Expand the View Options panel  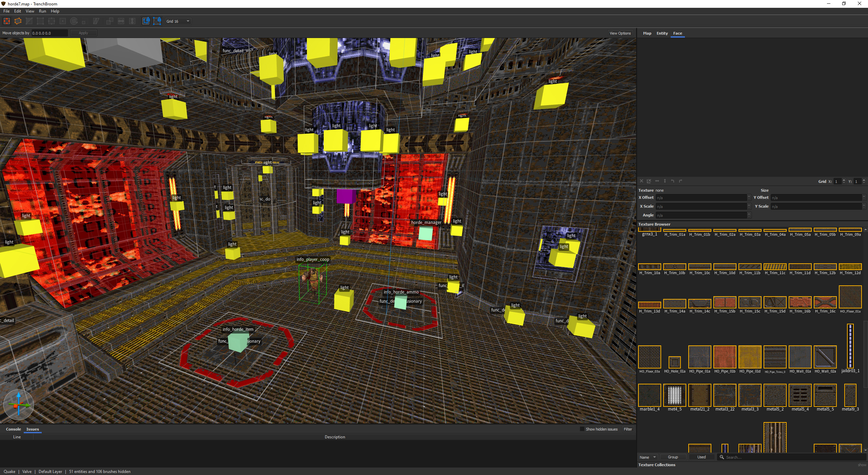(620, 33)
